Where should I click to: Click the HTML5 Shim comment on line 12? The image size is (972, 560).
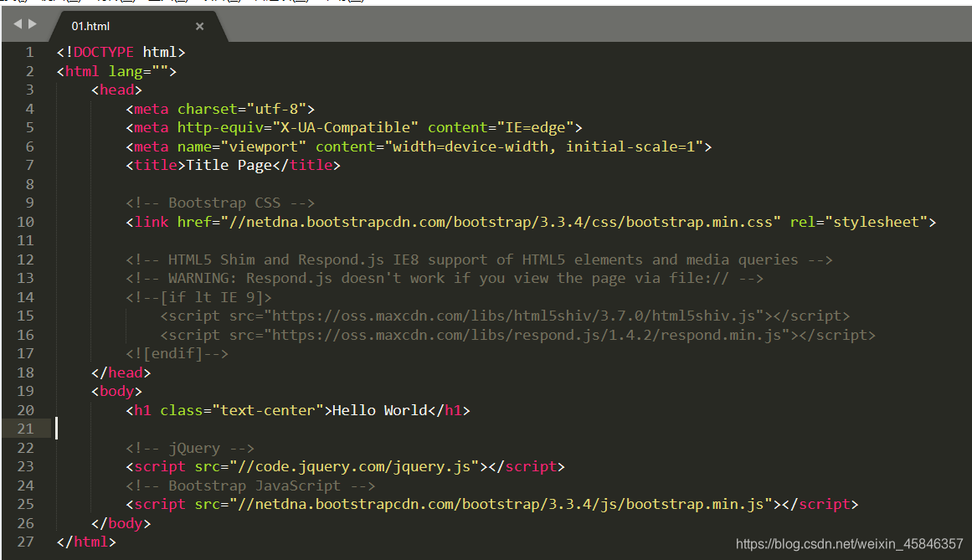(479, 259)
